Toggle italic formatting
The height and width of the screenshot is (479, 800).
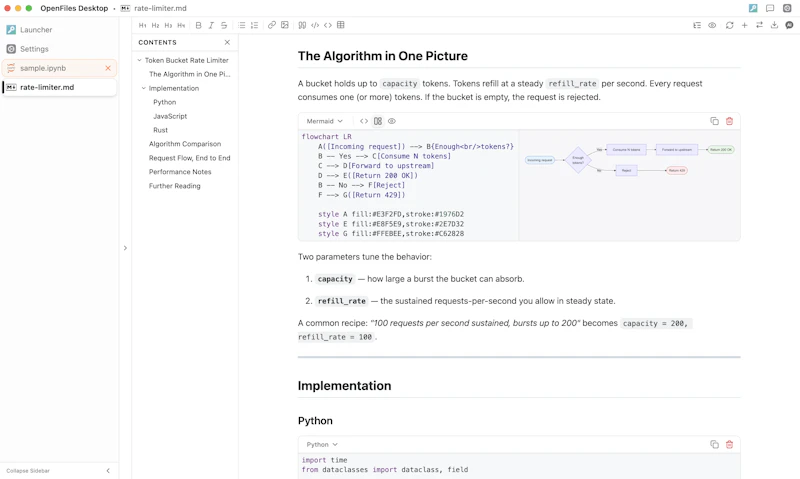[x=211, y=25]
